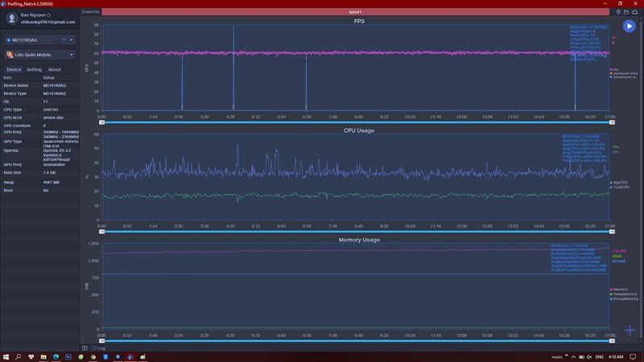644x362 pixels.
Task: Open Photoshop from the taskbar
Action: [68, 357]
